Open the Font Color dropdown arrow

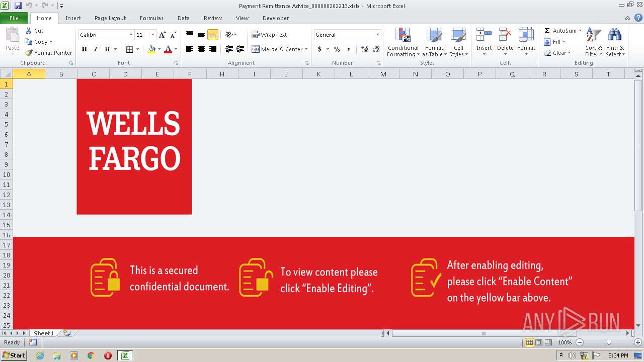click(176, 49)
